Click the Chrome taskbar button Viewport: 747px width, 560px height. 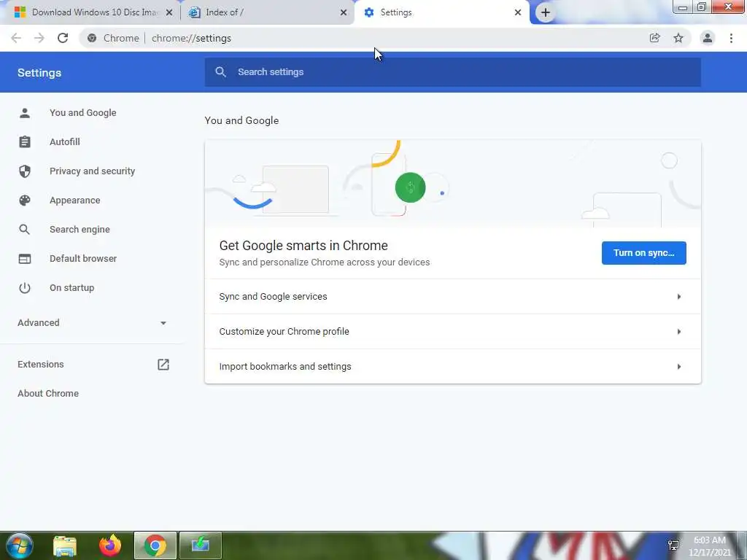pos(155,545)
